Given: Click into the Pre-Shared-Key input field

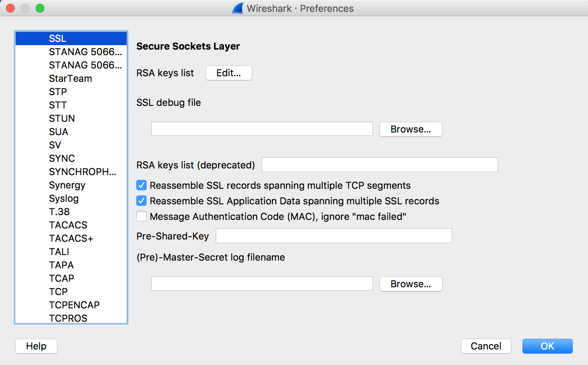Looking at the screenshot, I should click(x=334, y=236).
